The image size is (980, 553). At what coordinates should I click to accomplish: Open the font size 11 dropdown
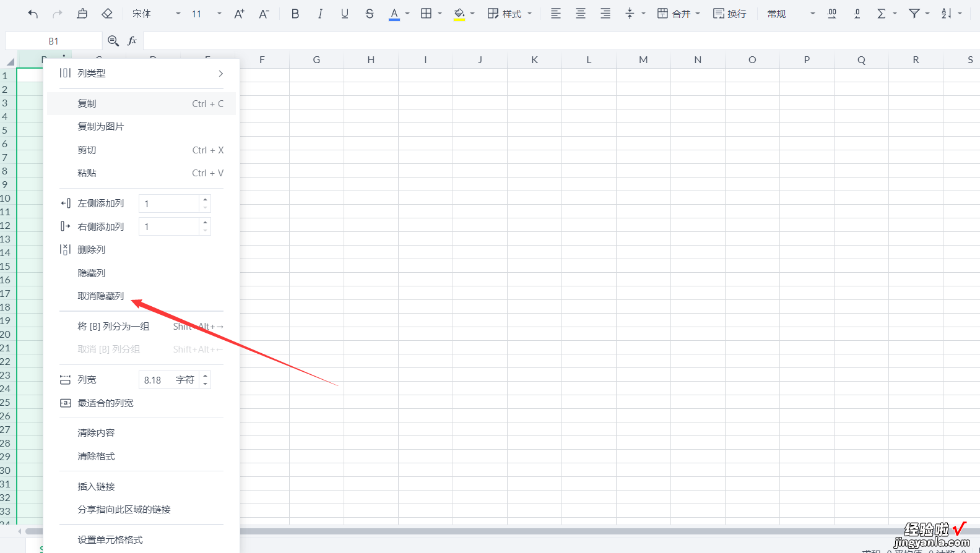[206, 14]
